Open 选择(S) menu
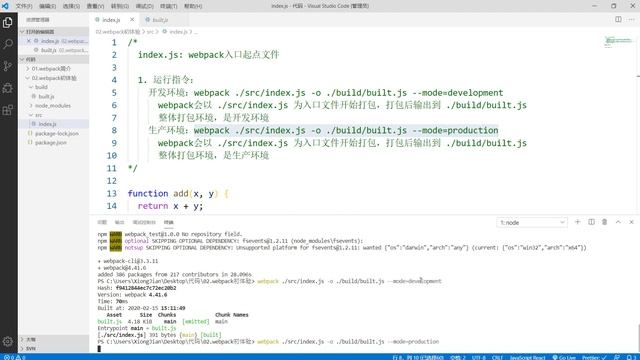640x360 pixels. [x=71, y=6]
